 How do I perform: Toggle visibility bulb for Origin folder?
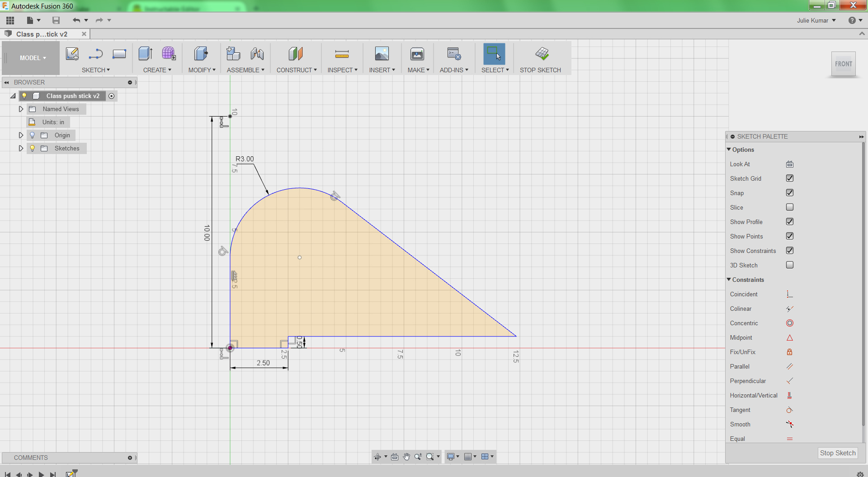[32, 135]
